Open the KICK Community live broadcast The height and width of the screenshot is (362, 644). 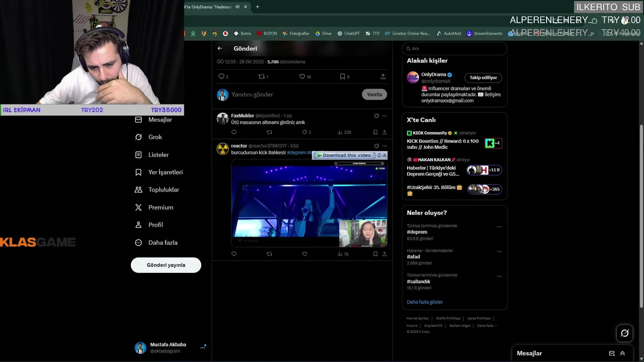click(454, 141)
